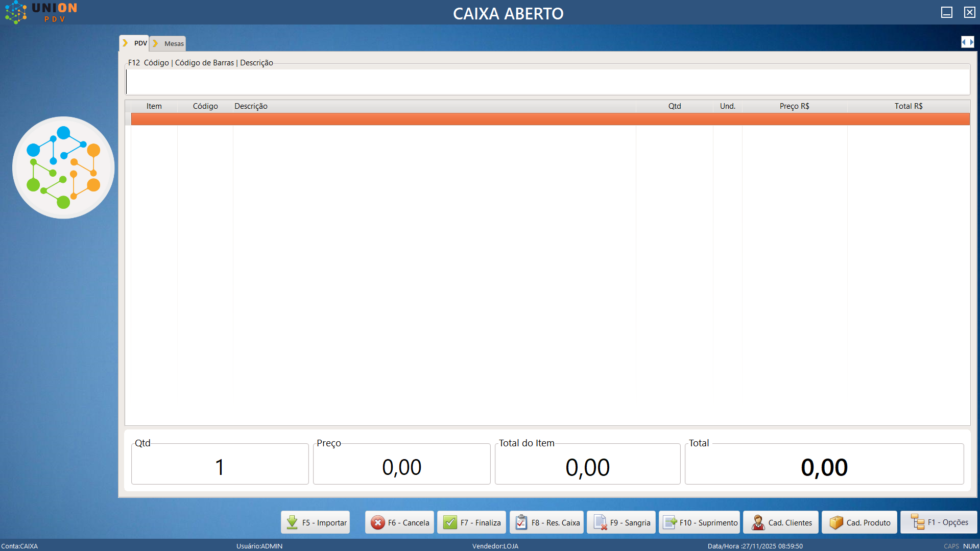Screen dimensions: 980x551
Task: Click the F5 Importar download arrow icon
Action: 292,522
